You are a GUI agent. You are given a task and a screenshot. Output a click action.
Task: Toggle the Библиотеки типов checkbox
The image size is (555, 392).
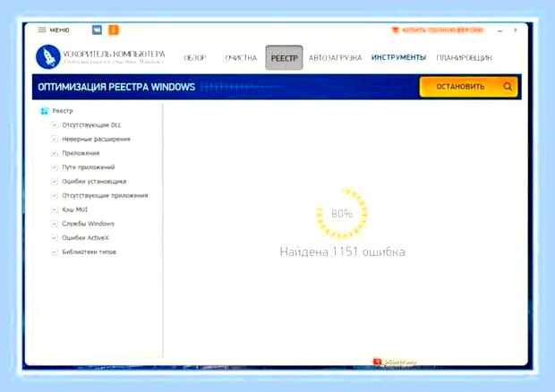54,251
